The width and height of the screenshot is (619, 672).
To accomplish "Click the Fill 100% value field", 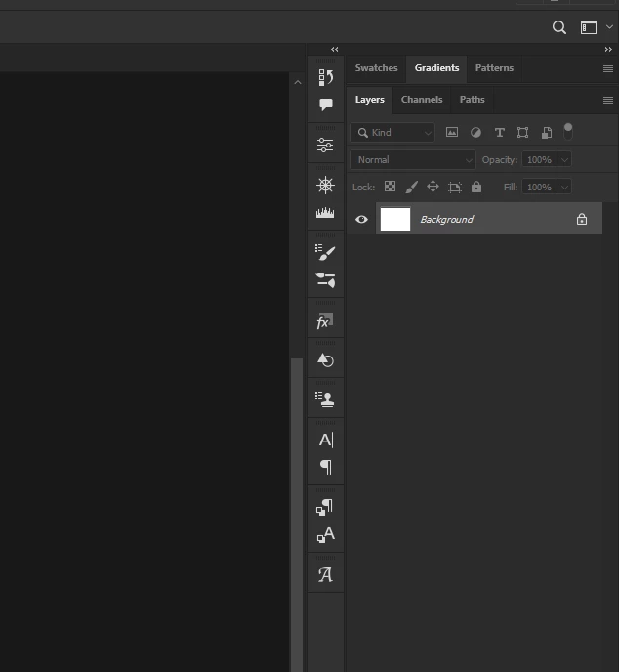I will coord(539,188).
